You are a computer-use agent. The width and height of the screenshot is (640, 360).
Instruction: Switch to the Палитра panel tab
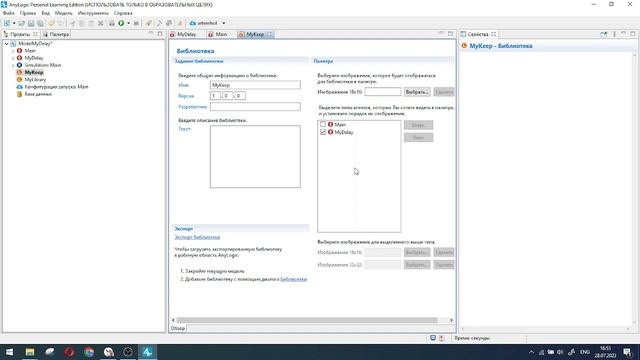[x=56, y=34]
